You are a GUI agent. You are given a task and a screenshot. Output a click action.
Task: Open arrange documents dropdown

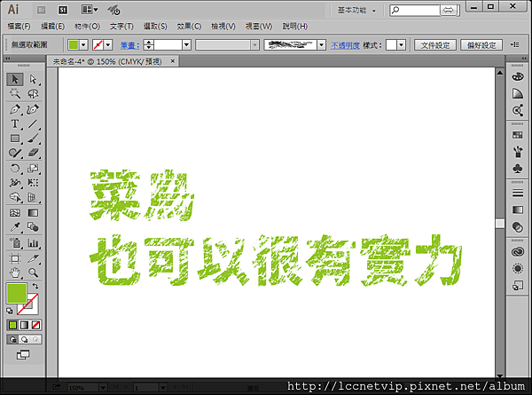(x=90, y=10)
